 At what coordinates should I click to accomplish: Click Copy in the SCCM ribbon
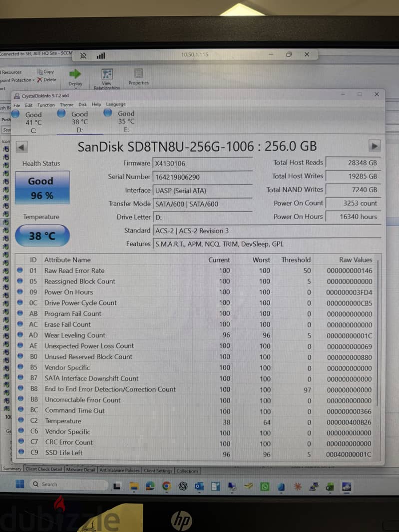(x=45, y=72)
